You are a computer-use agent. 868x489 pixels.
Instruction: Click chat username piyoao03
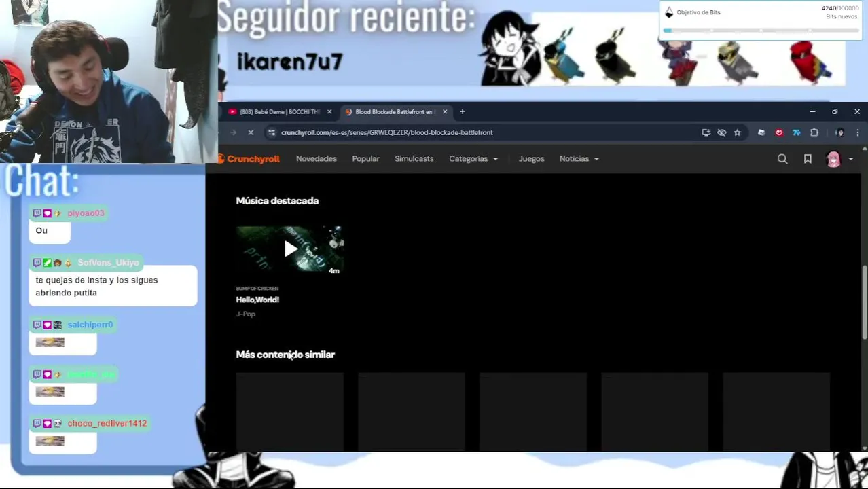(x=86, y=213)
